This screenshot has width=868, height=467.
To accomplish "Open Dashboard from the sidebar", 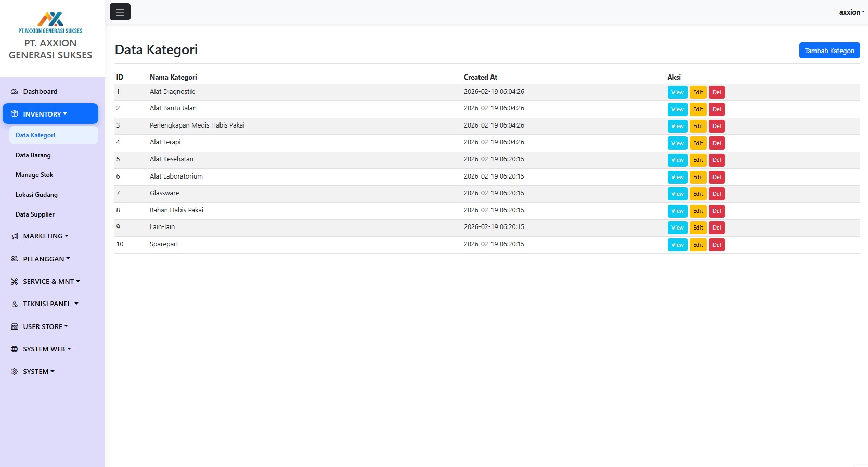I will (50, 92).
